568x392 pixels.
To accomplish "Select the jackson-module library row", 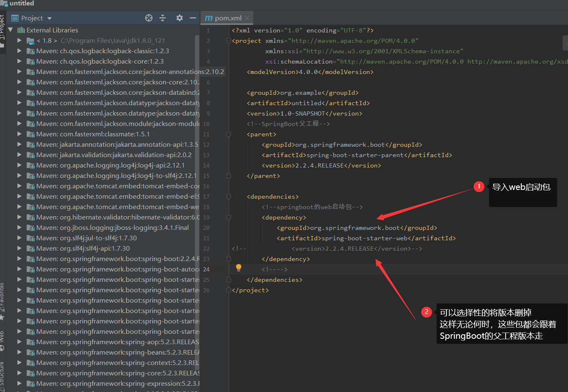I will point(103,123).
